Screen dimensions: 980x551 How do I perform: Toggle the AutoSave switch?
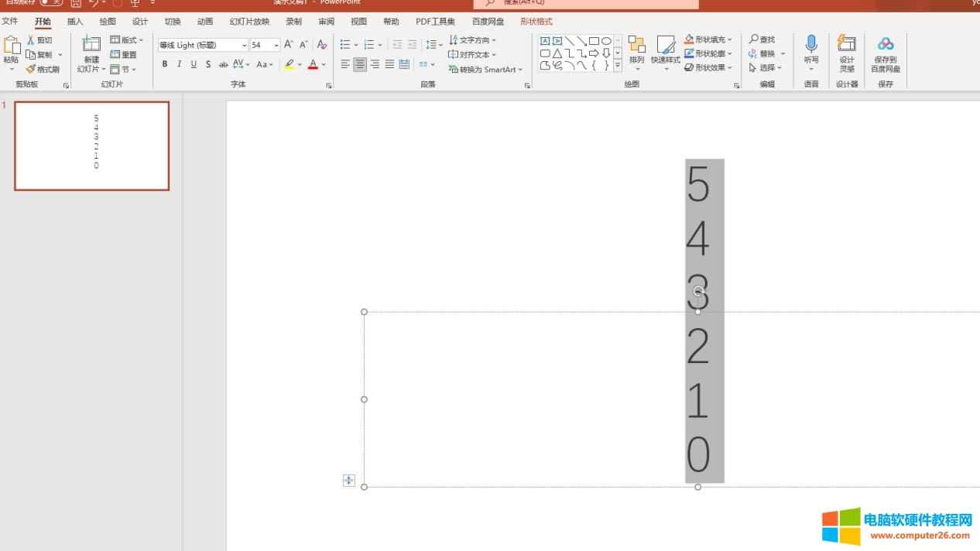pos(52,2)
